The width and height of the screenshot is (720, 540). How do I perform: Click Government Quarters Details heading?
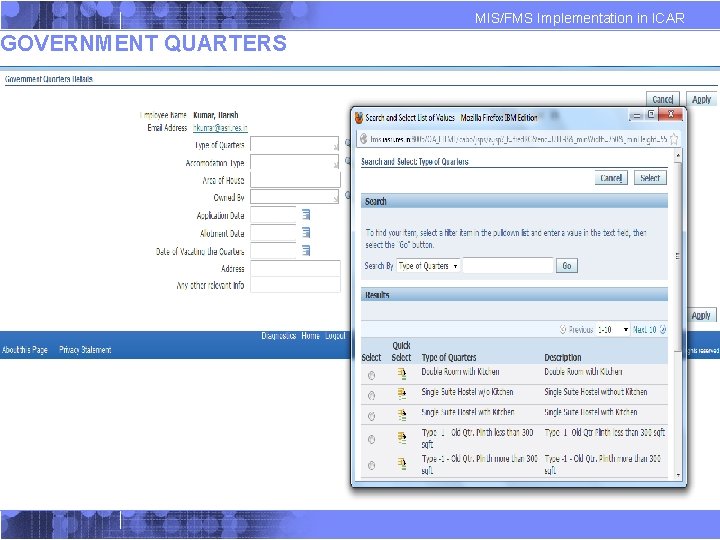coord(49,79)
